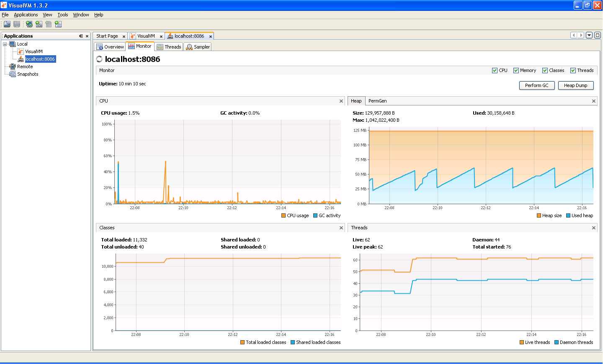Close the Heap graph panel
Viewport: 603px width, 364px height.
coord(593,101)
